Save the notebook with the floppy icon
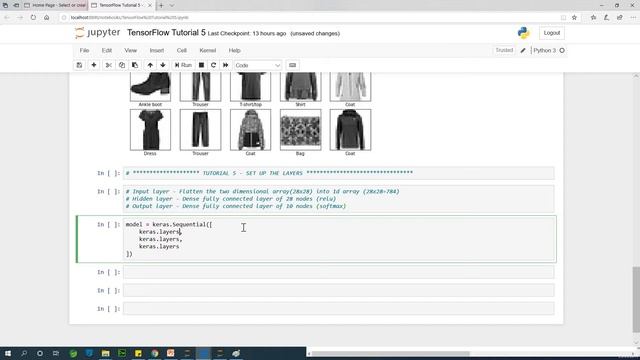640x360 pixels. pos(80,65)
